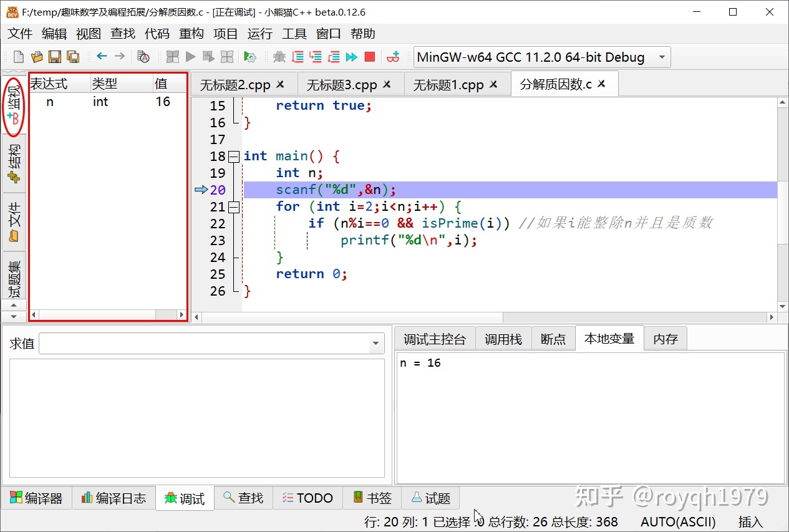The image size is (789, 532).
Task: Switch to the 编译器 bottom tab
Action: 37,498
